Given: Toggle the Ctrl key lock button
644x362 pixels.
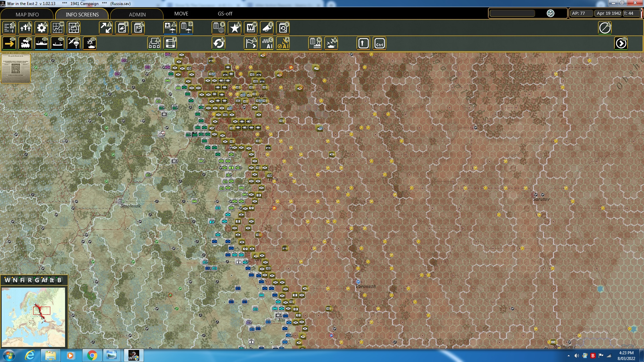Looking at the screenshot, I should [x=379, y=44].
